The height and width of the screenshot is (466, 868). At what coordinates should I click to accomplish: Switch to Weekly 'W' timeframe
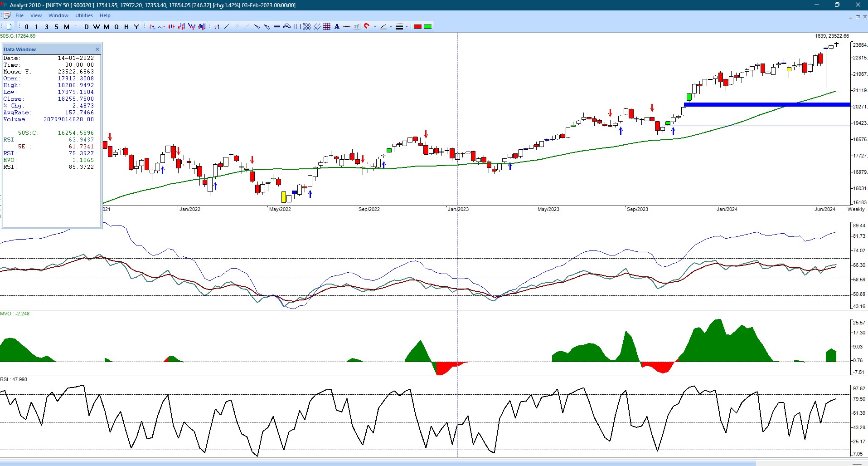pyautogui.click(x=96, y=27)
